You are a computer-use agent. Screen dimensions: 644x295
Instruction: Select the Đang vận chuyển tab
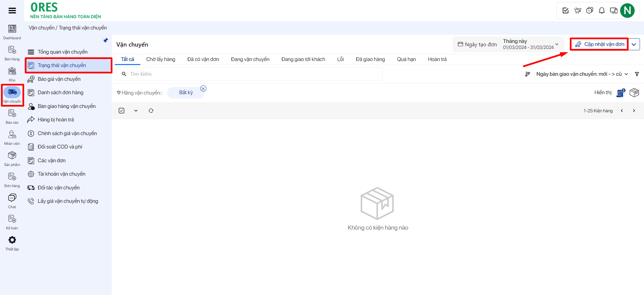coord(250,59)
